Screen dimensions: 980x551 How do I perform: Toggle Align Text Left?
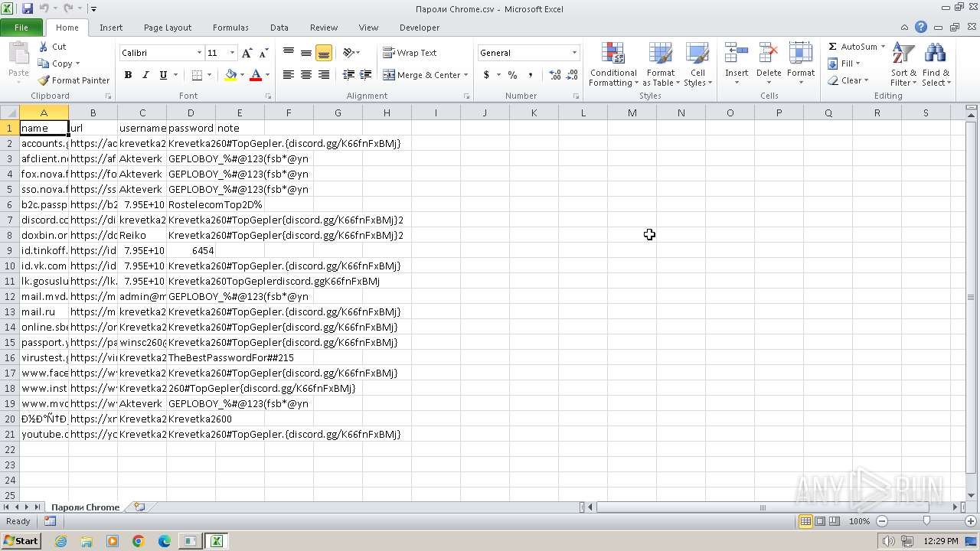tap(288, 75)
